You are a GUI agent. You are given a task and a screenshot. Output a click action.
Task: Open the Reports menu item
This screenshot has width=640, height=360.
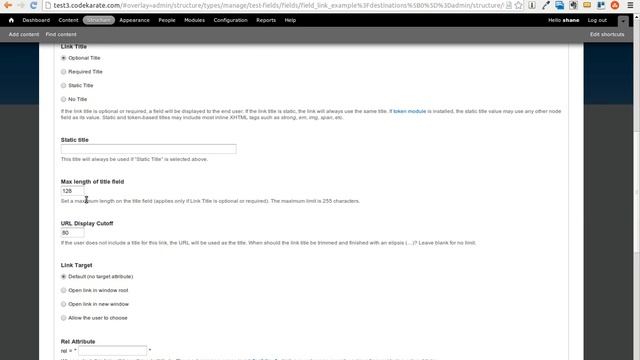[x=266, y=20]
